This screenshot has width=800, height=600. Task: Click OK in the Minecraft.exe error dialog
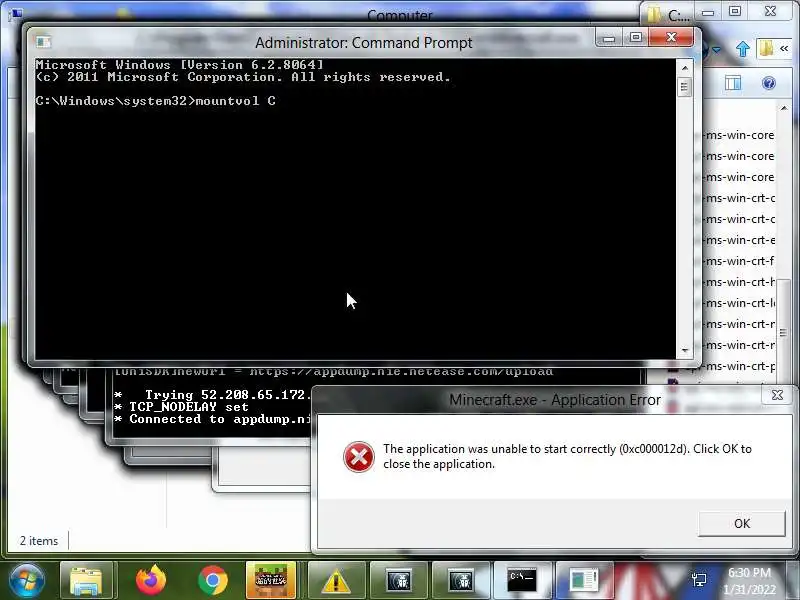click(x=741, y=523)
